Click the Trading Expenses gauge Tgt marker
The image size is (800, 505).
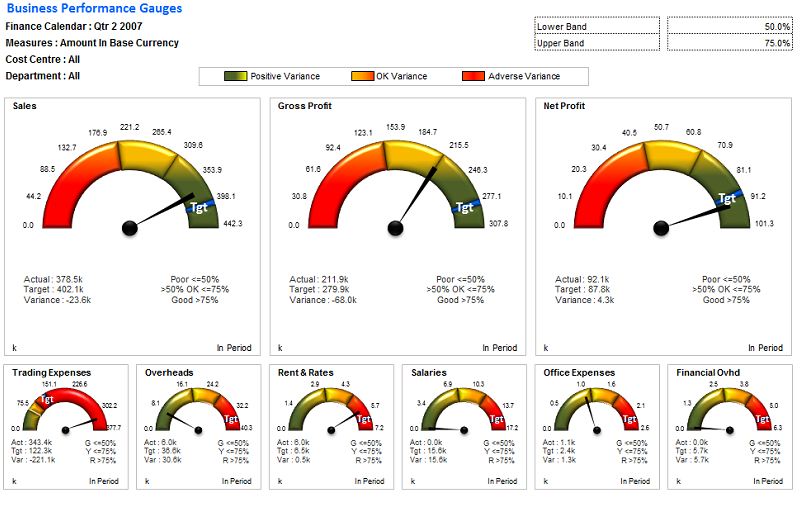45,400
